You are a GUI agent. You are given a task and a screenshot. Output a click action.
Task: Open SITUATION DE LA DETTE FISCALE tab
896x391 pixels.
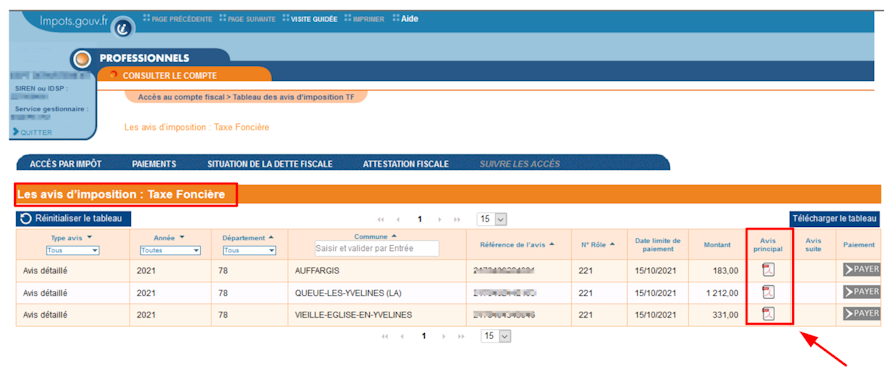pyautogui.click(x=270, y=164)
